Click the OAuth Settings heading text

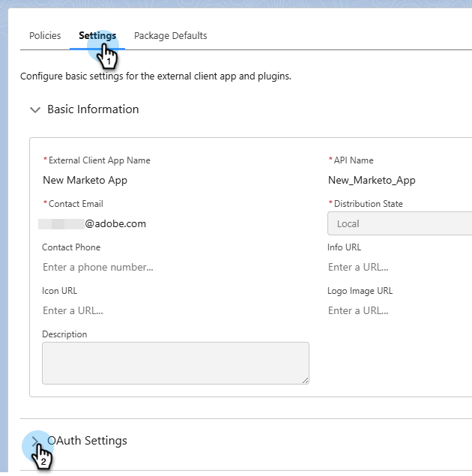point(88,441)
